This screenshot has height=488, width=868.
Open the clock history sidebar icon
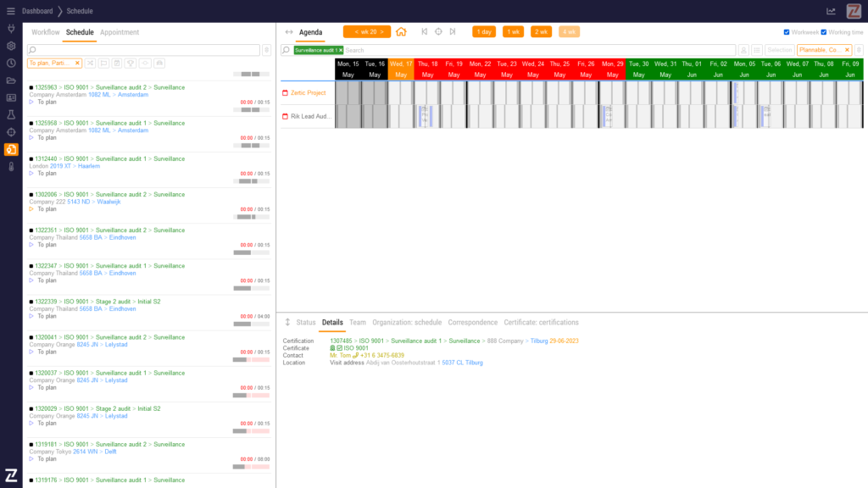[11, 63]
